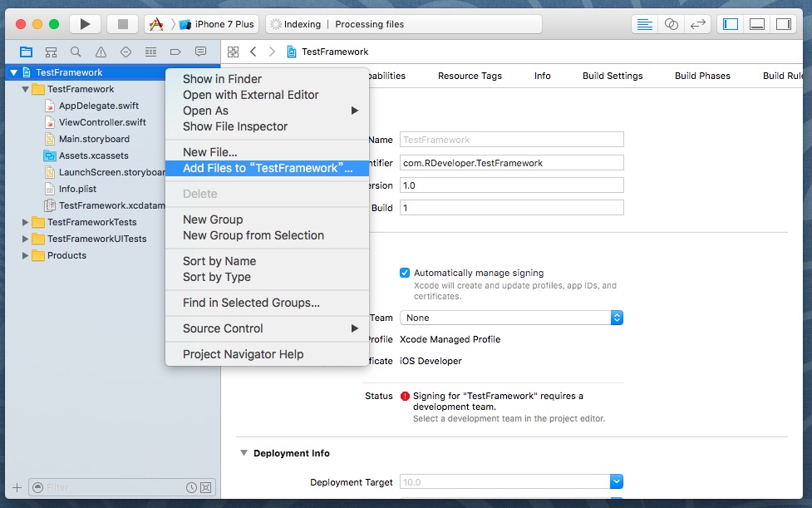
Task: Collapse the TestFramework project root
Action: click(14, 72)
